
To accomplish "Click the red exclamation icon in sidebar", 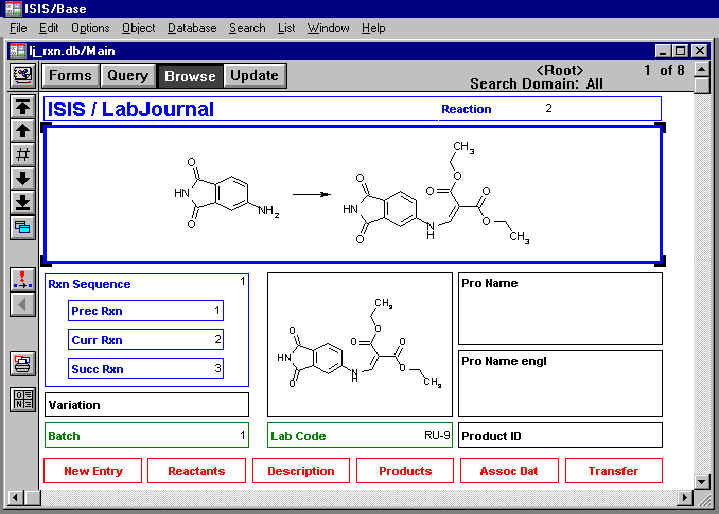I will [22, 279].
